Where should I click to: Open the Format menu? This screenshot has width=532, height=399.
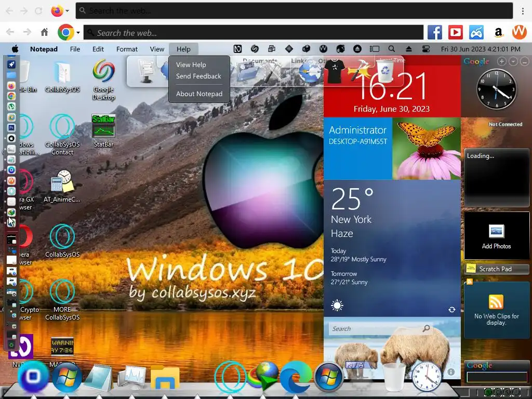(127, 49)
